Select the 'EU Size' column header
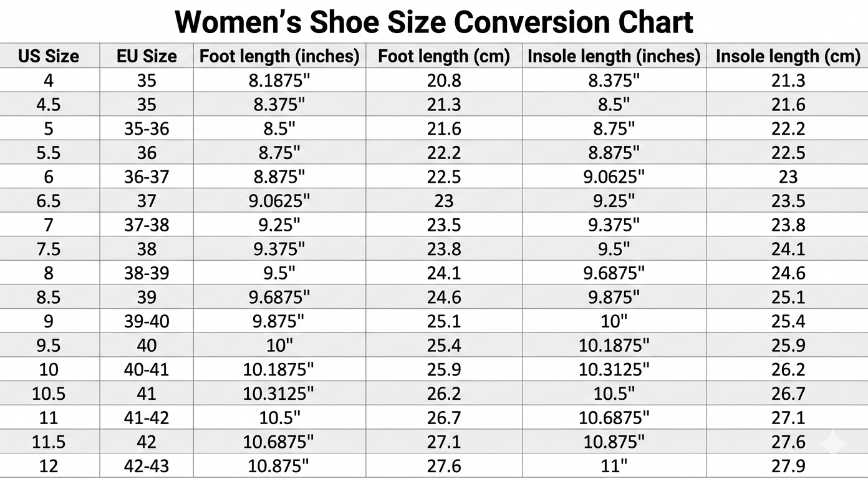This screenshot has width=868, height=479. coord(147,56)
